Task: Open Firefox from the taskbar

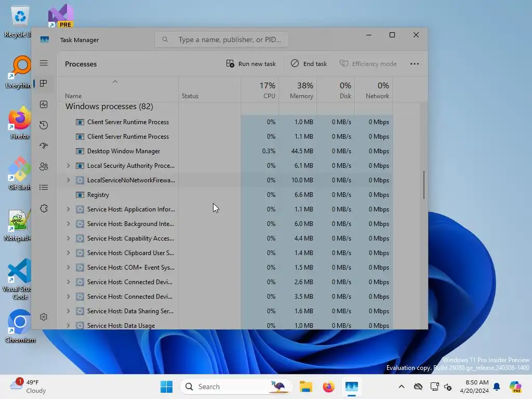Action: pyautogui.click(x=328, y=387)
